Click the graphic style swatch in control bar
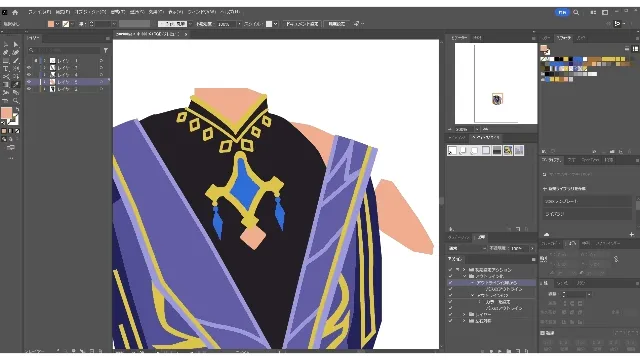The width and height of the screenshot is (640, 360). 269,24
